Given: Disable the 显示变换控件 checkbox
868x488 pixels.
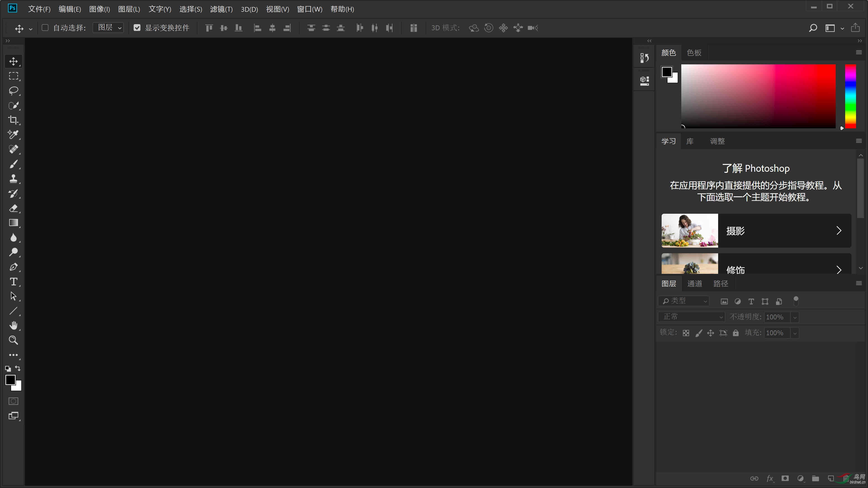Looking at the screenshot, I should pyautogui.click(x=137, y=28).
